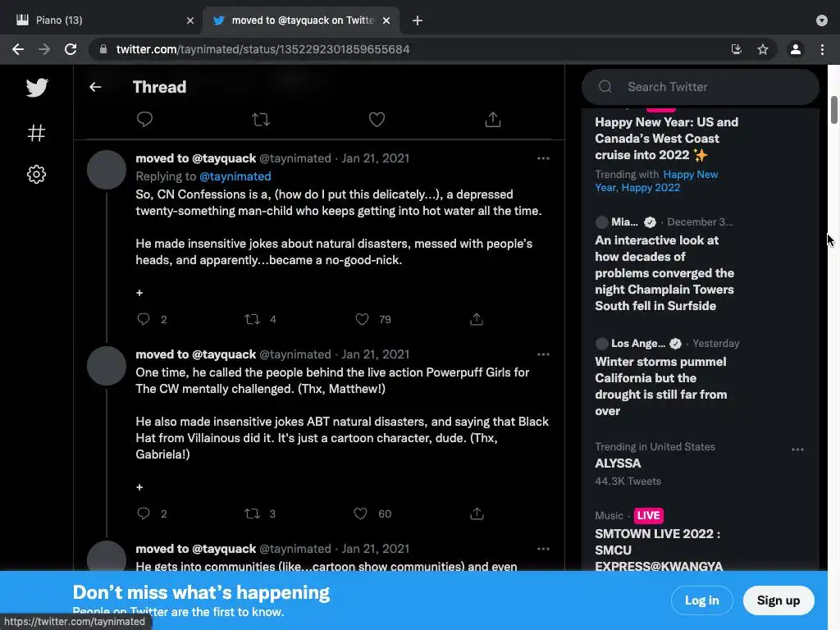Bookmark this page with the star
Screen dimensions: 840x630
tap(763, 49)
